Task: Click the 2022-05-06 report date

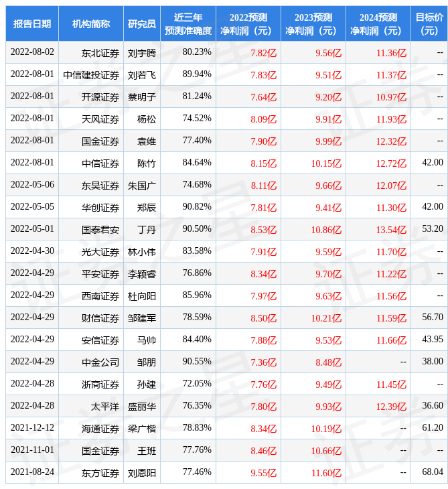Action: click(x=32, y=185)
